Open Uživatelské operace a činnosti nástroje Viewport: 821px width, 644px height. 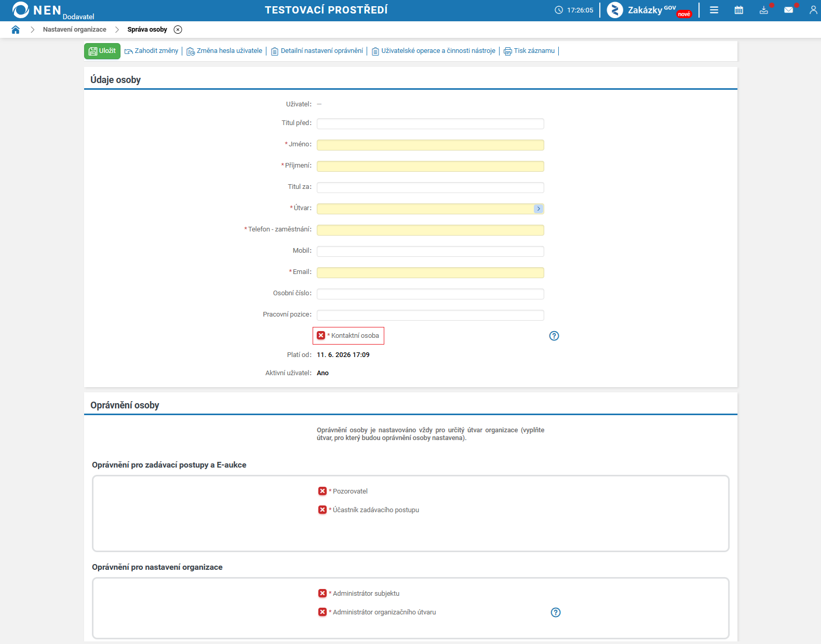point(434,51)
